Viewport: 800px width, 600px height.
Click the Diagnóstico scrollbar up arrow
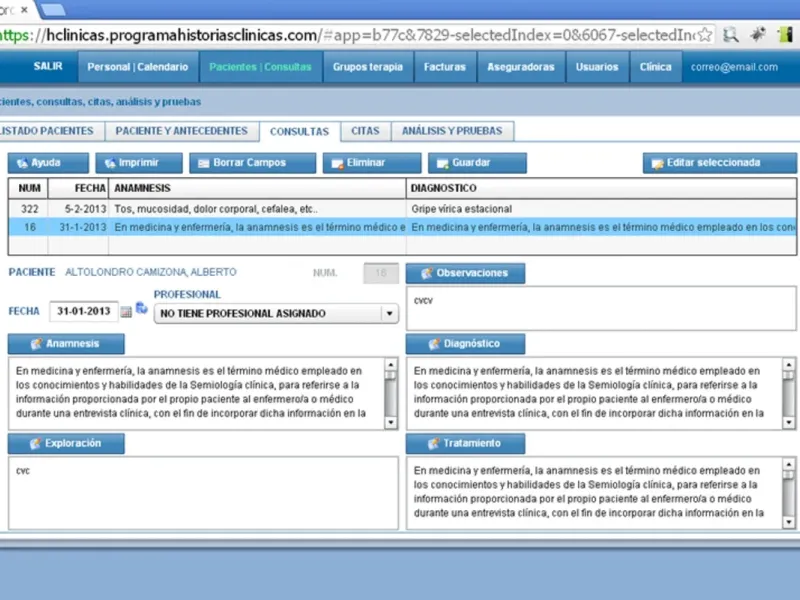[789, 364]
